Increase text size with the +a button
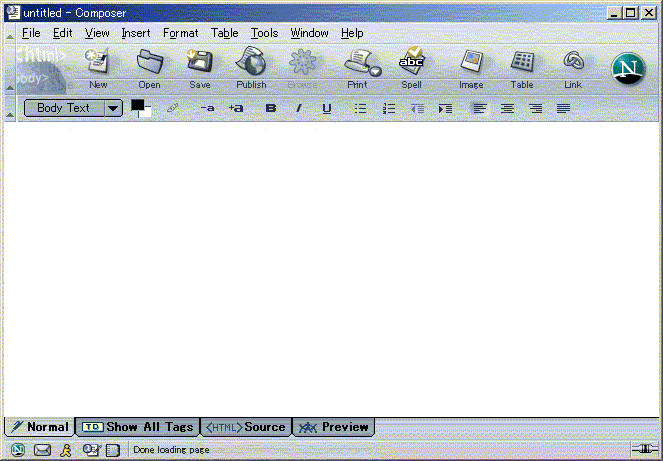Screen dimensions: 663x461 (x=236, y=108)
